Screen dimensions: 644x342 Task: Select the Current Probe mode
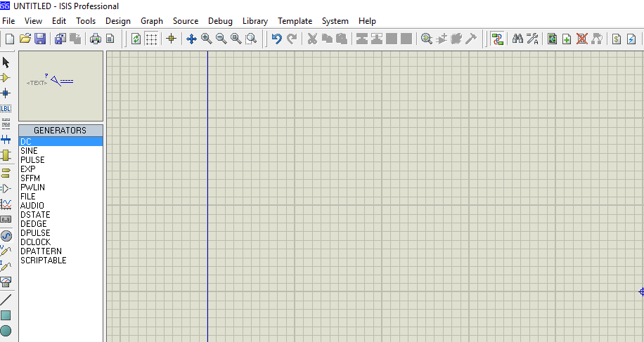coord(6,266)
